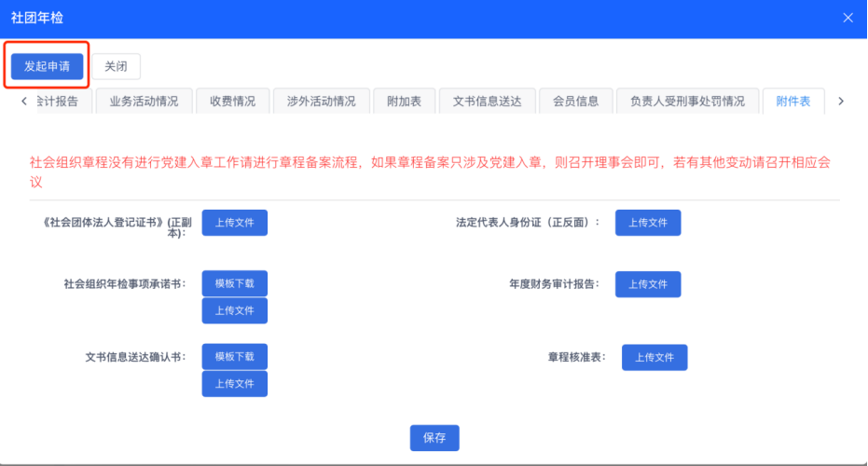Screen dimensions: 868x466
Task: Upload file for 法定代表人身份证
Action: [x=648, y=223]
